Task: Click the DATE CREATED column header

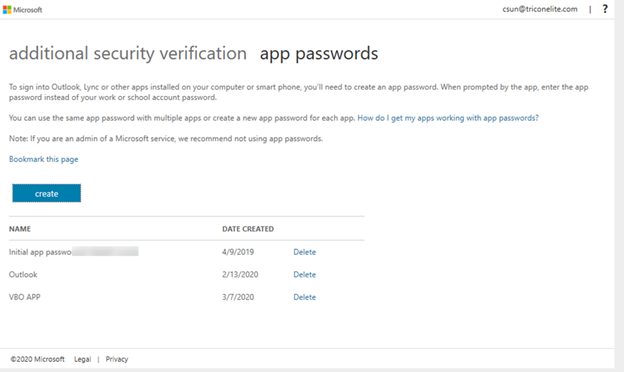Action: [x=248, y=229]
